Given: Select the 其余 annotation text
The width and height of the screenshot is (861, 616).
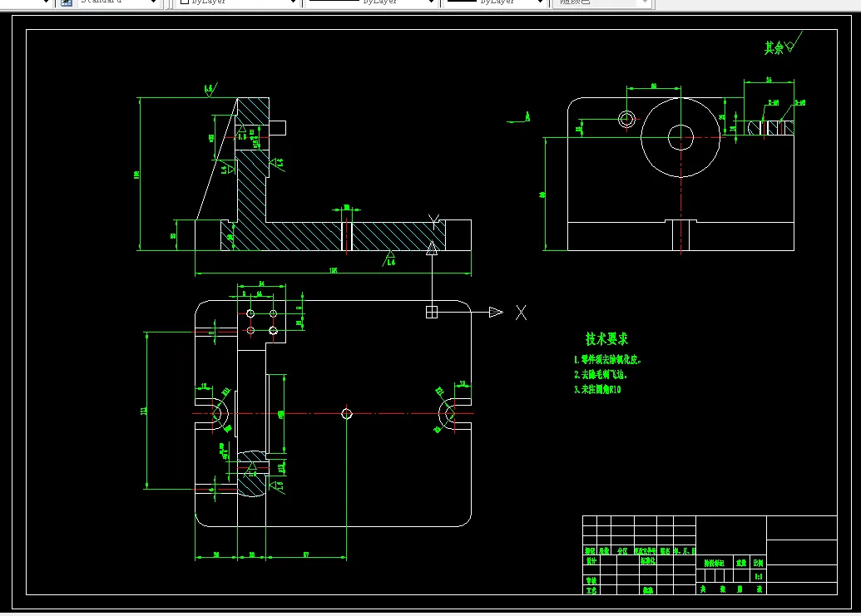Looking at the screenshot, I should 774,47.
